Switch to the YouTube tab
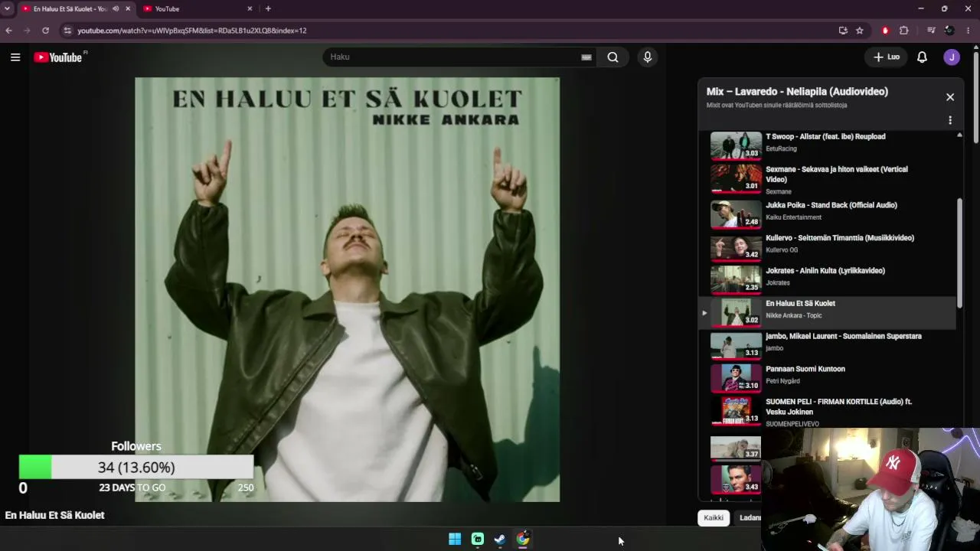The image size is (980, 551). pos(199,8)
